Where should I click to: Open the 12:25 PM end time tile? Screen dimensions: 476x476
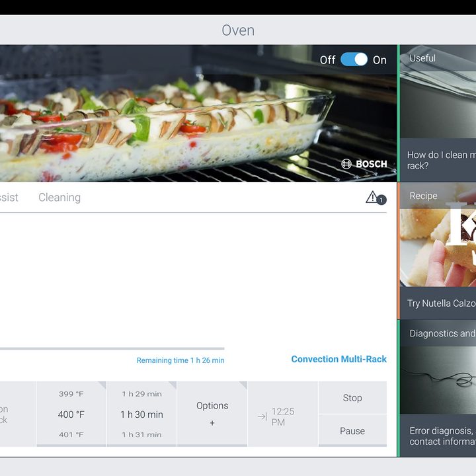point(283,414)
